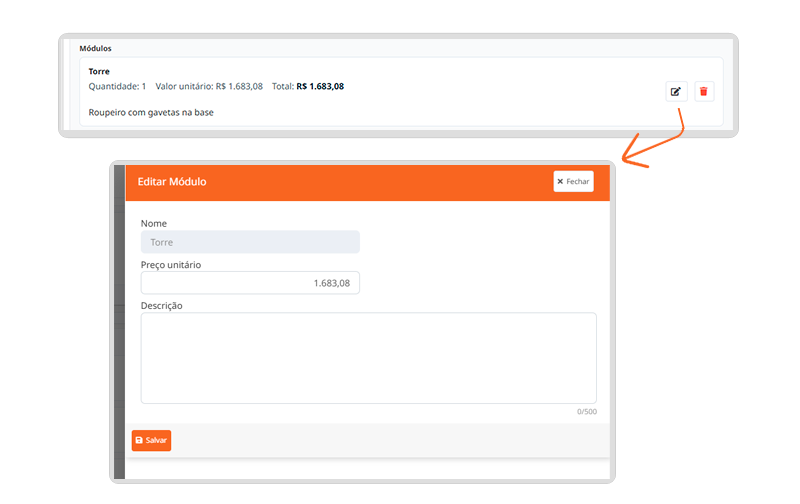Click the edit pencil icon for Torre module
The height and width of the screenshot is (504, 800).
point(676,92)
